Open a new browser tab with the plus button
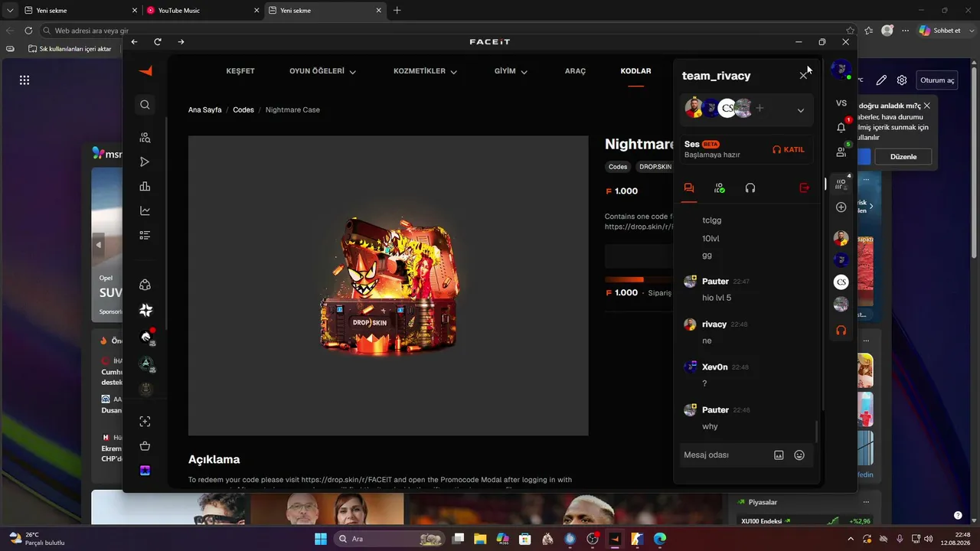Image resolution: width=980 pixels, height=551 pixels. coord(397,11)
